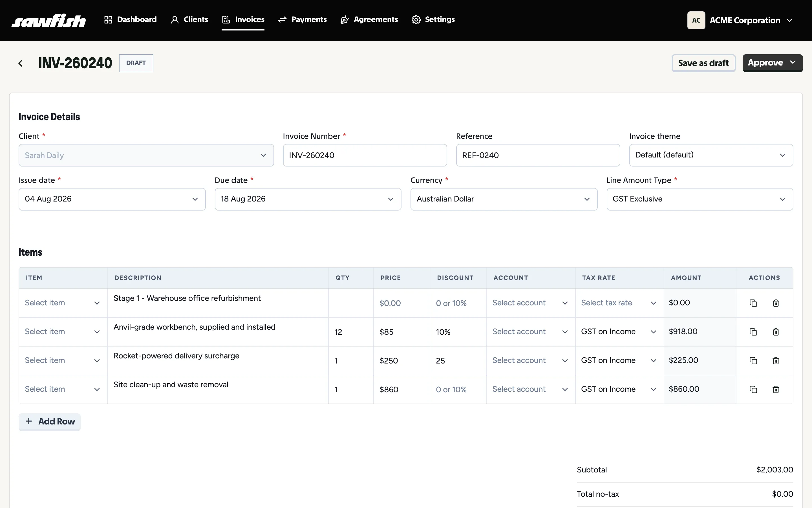Change tax rate for Site clean-up row

(x=619, y=389)
